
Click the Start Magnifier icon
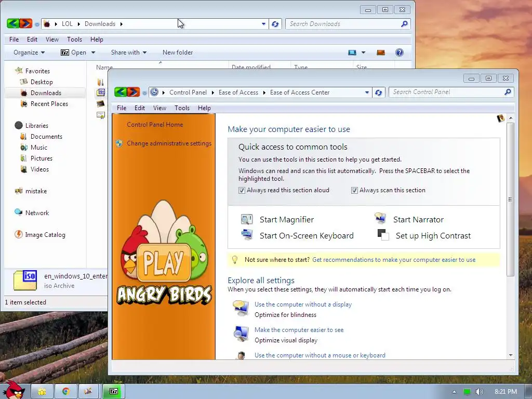(x=247, y=219)
